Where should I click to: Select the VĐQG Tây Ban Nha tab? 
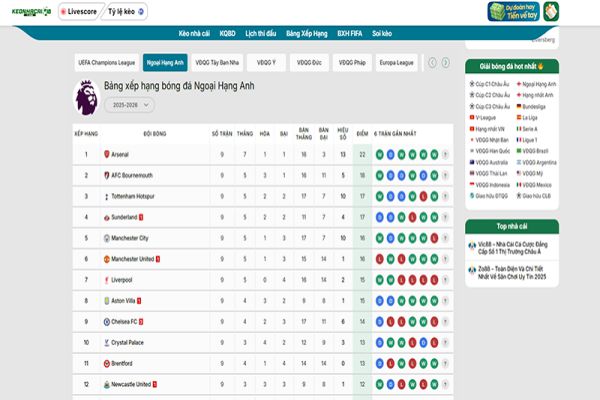pyautogui.click(x=219, y=62)
